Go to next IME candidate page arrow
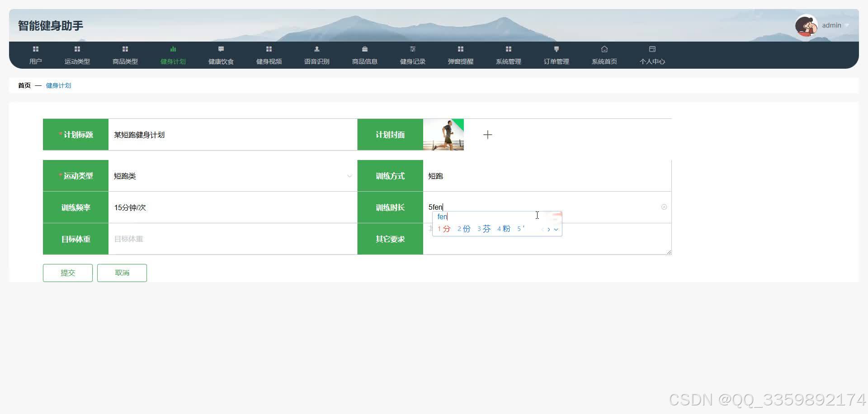 549,229
